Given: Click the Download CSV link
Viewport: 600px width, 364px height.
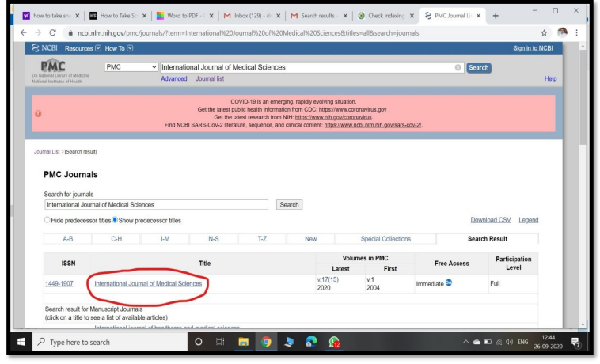Looking at the screenshot, I should click(x=491, y=219).
